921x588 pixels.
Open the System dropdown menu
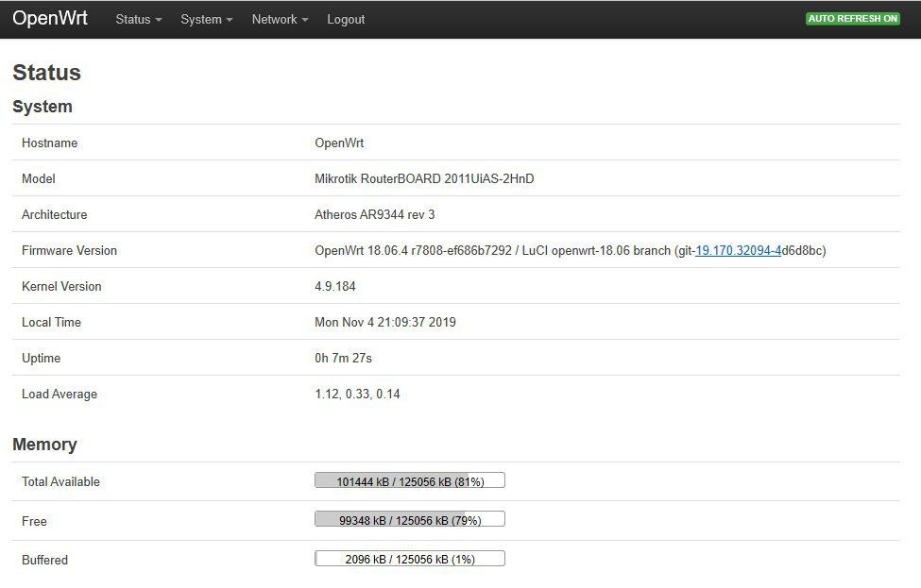click(207, 20)
